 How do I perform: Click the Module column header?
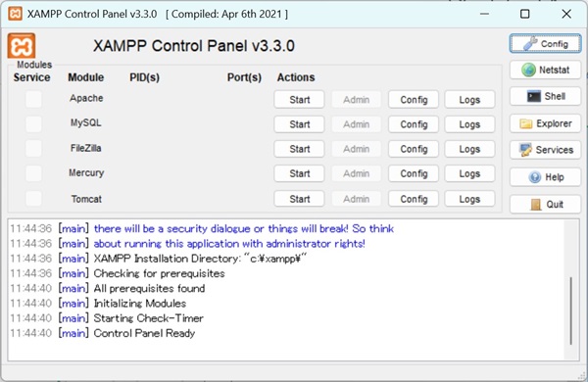coord(86,77)
